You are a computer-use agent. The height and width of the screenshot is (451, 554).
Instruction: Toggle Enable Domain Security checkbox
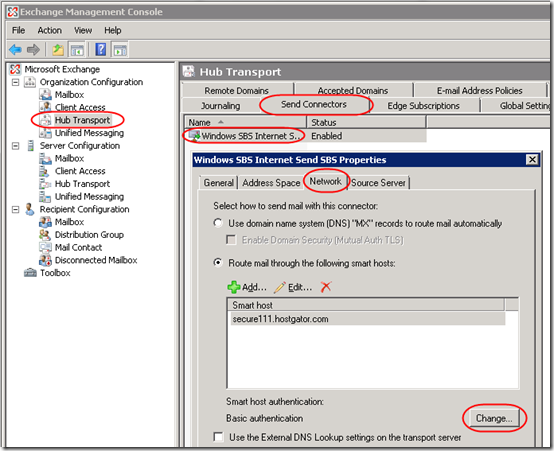click(231, 240)
